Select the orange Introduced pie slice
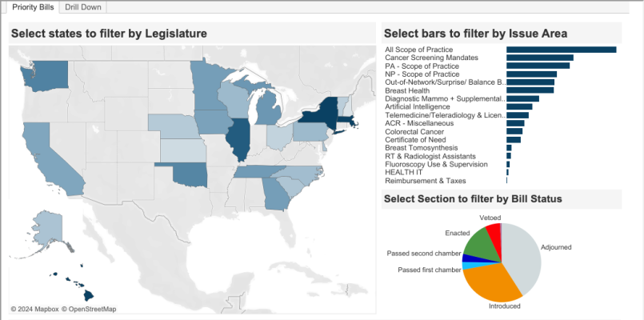 click(x=490, y=282)
